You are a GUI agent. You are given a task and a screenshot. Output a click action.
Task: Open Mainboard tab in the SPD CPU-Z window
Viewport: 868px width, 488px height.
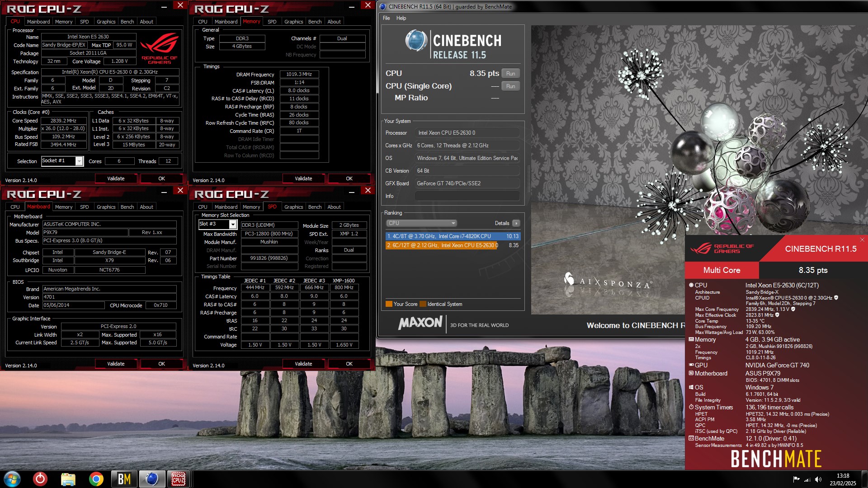(x=226, y=207)
